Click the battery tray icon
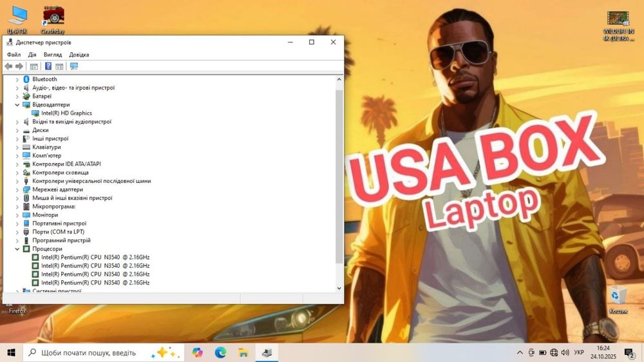Image resolution: width=644 pixels, height=362 pixels. [x=542, y=352]
